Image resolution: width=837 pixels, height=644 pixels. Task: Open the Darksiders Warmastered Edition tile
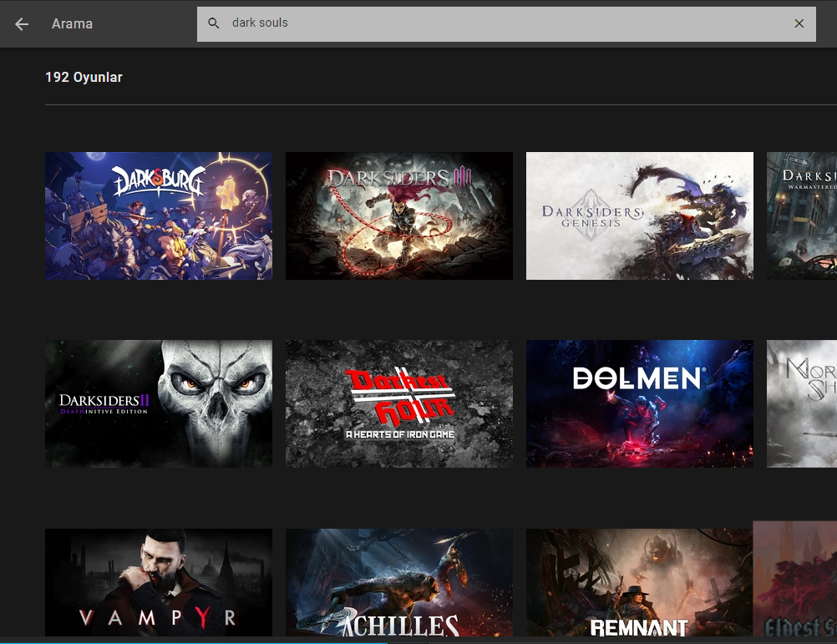point(802,216)
